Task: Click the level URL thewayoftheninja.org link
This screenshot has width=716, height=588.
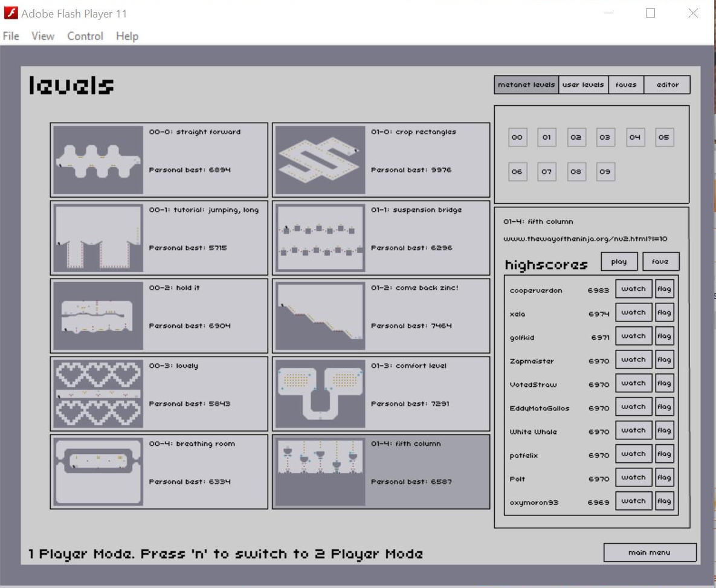Action: [585, 239]
